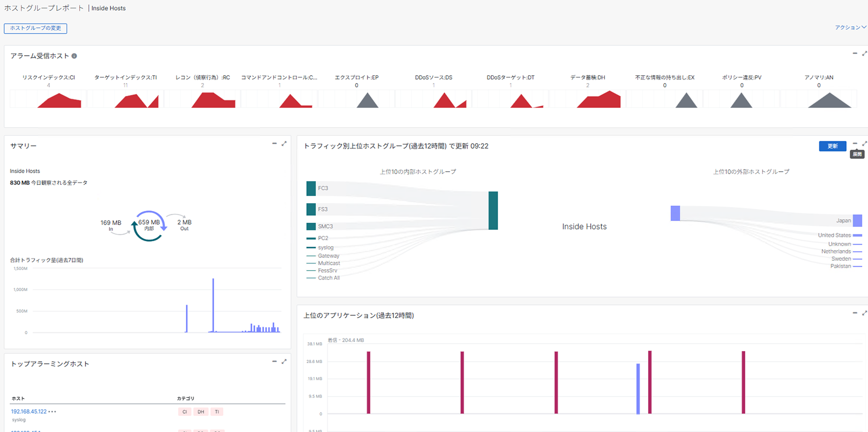
Task: Expand the 上位のアプリケーション panel
Action: click(x=865, y=313)
